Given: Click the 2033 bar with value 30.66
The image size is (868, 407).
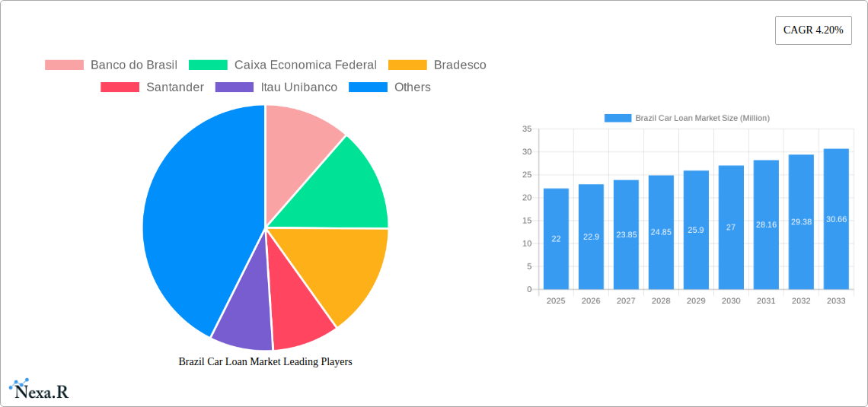Looking at the screenshot, I should 837,219.
